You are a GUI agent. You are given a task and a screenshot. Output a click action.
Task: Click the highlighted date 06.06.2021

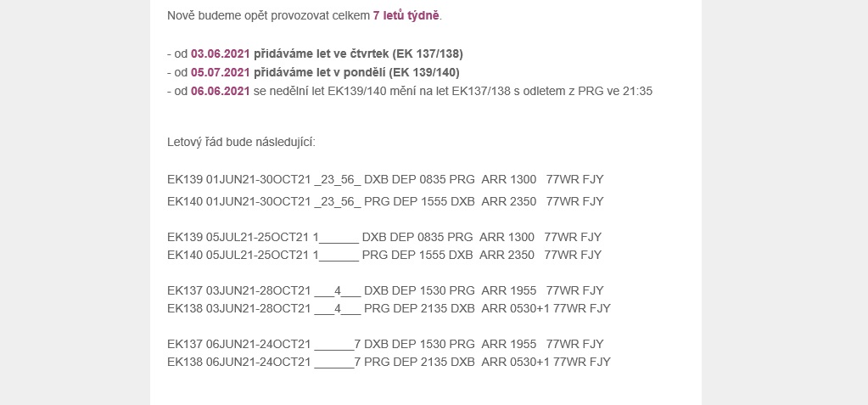(221, 92)
